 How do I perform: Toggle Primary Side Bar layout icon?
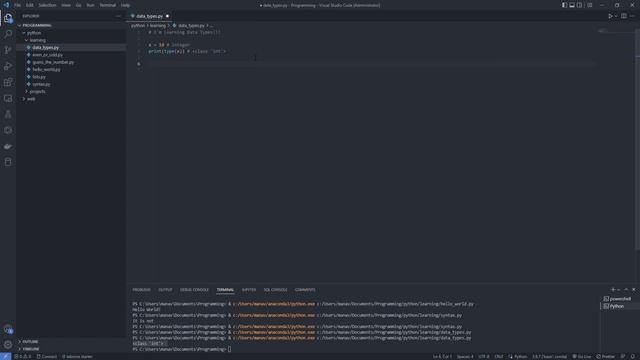(x=564, y=5)
